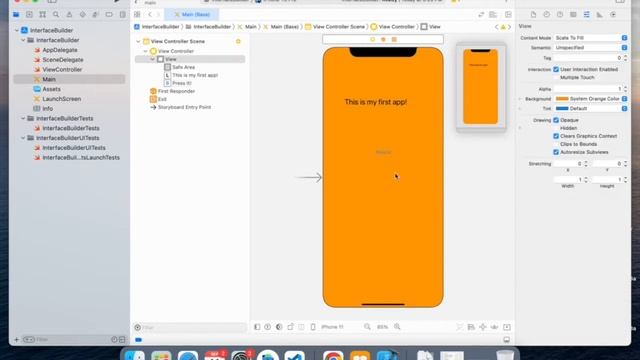640x360 pixels.
Task: Change canvas orientation icon
Action: (x=290, y=327)
